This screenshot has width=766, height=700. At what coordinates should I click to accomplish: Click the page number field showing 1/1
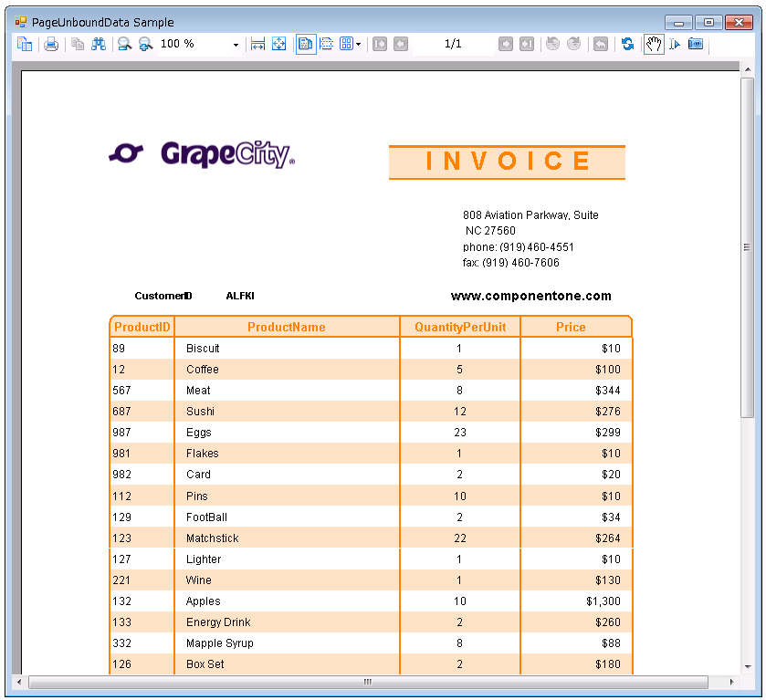coord(452,44)
